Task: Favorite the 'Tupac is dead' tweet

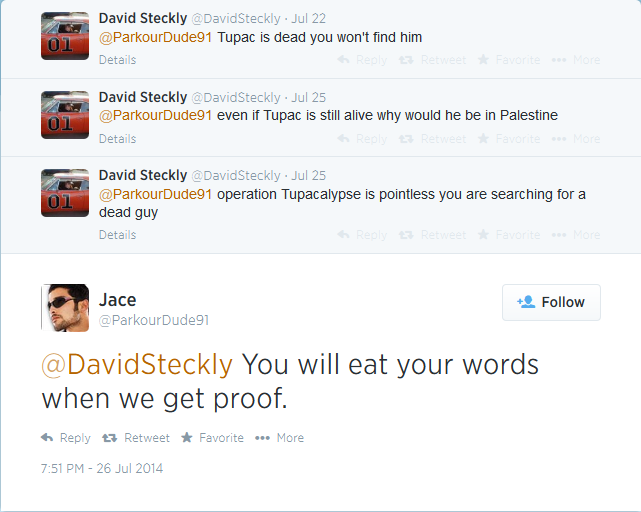Action: [x=509, y=60]
